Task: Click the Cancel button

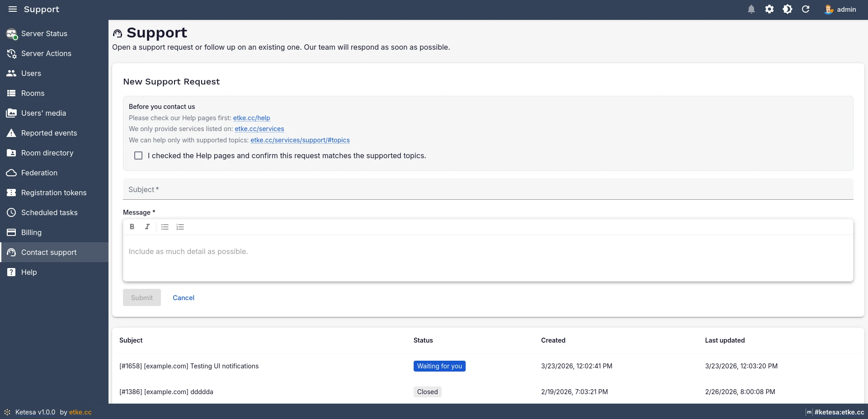Action: [x=183, y=297]
